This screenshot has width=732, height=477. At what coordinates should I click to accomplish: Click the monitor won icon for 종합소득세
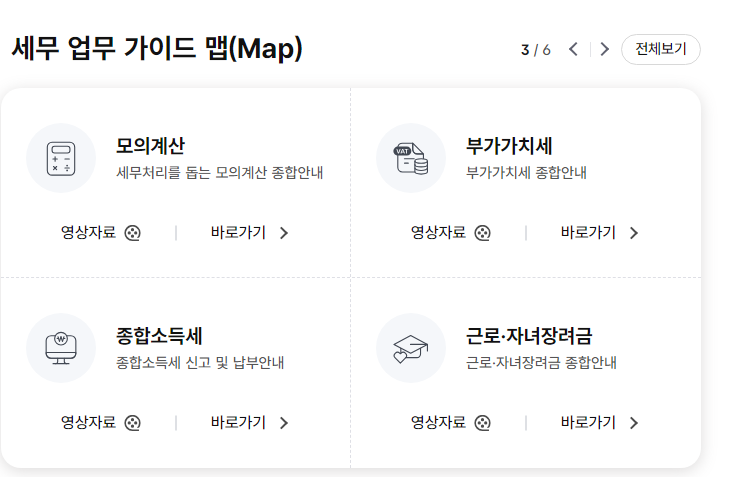click(61, 348)
